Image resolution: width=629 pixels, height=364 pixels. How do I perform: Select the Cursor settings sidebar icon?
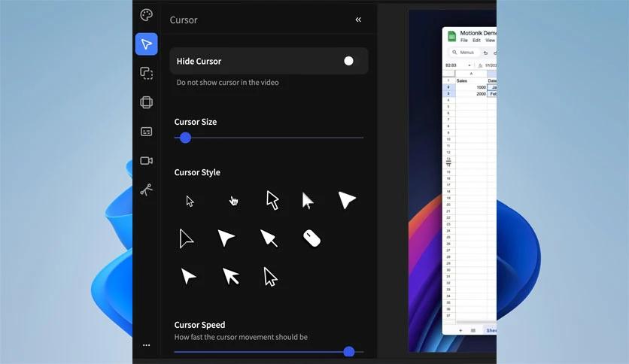(x=147, y=44)
